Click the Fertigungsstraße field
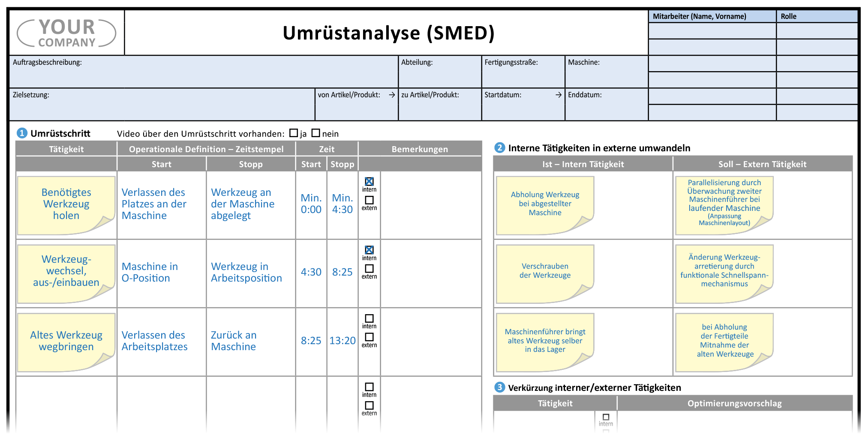The height and width of the screenshot is (447, 868). click(x=523, y=72)
